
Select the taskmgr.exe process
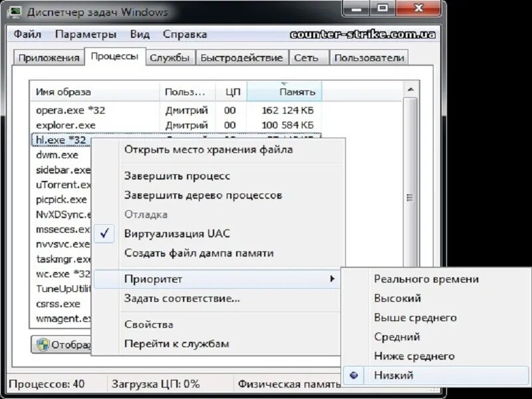[63, 259]
